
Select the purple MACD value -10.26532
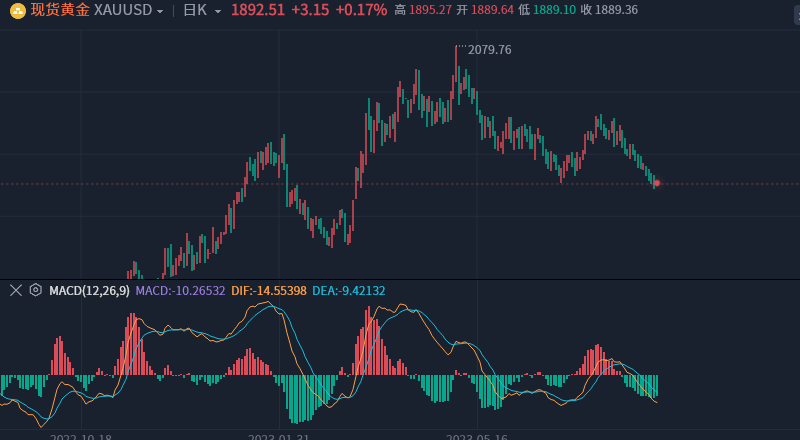(180, 291)
